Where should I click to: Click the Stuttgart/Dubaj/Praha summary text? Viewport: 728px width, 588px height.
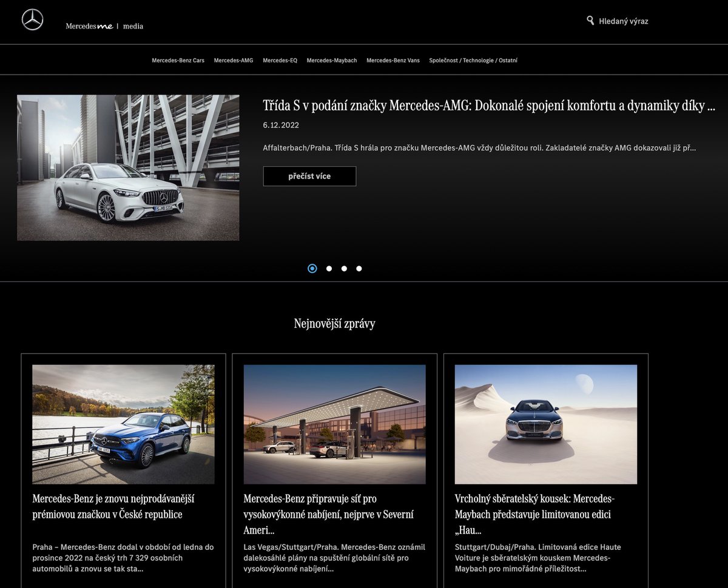[x=538, y=558]
